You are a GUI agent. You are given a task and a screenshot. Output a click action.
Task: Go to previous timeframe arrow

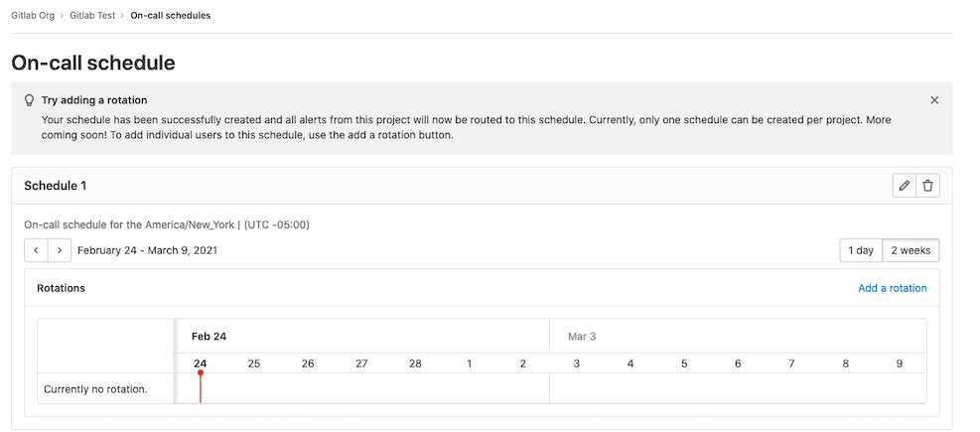click(x=36, y=250)
